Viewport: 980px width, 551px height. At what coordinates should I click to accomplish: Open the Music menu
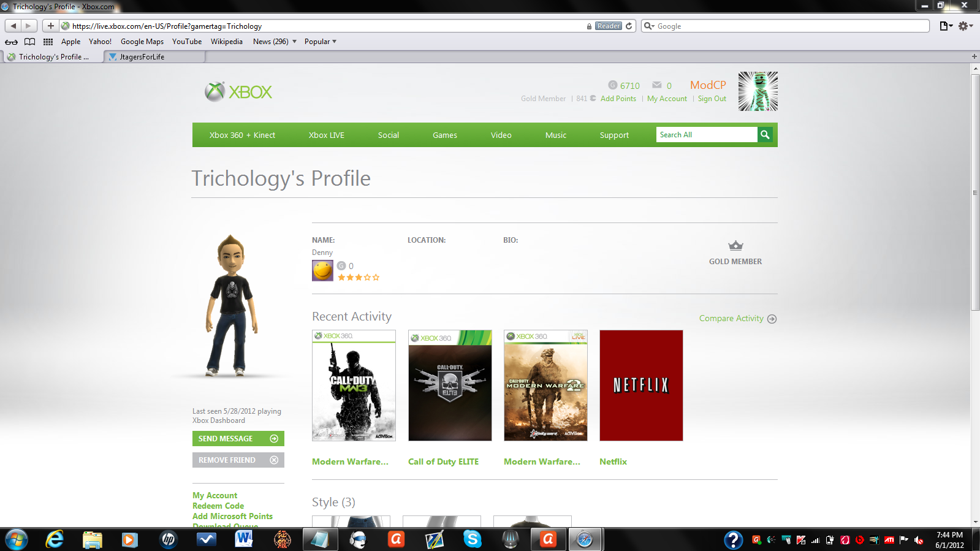[556, 135]
